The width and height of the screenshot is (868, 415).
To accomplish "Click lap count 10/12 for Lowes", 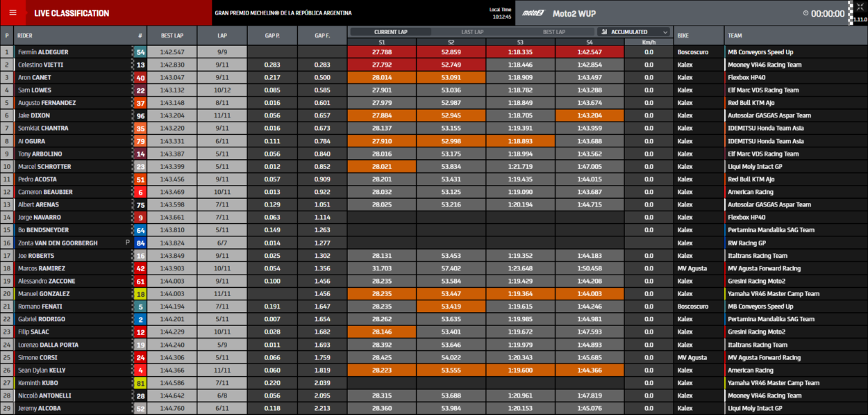I will (222, 90).
